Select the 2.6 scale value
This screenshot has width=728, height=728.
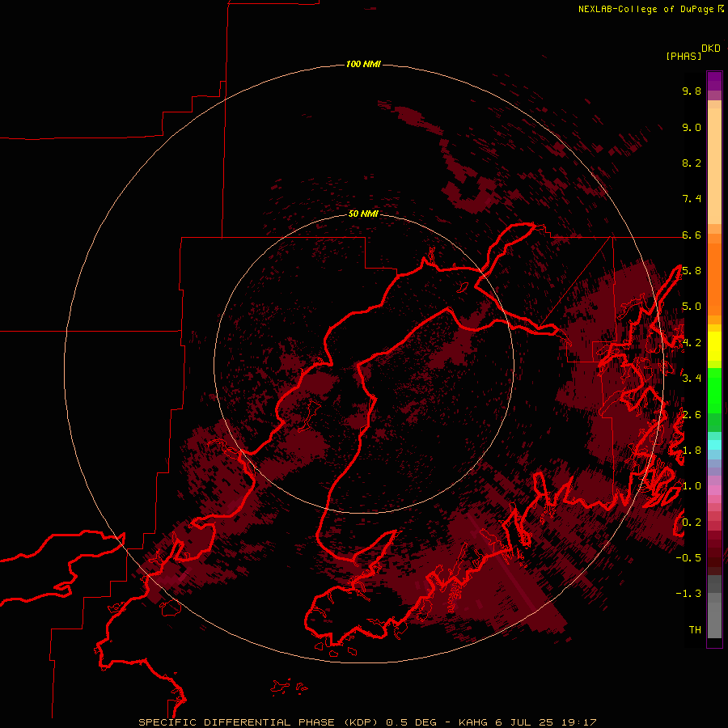tap(692, 414)
